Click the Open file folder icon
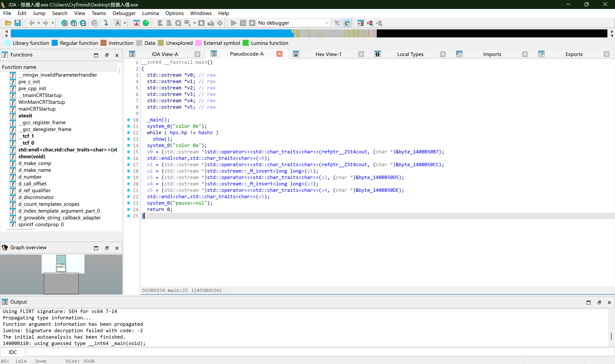Image resolution: width=615 pixels, height=364 pixels. click(x=8, y=23)
